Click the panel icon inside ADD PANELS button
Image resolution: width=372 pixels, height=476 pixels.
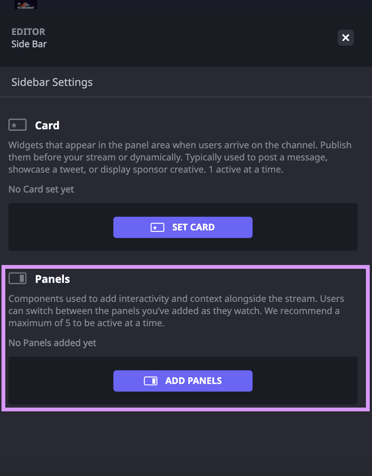pos(151,381)
